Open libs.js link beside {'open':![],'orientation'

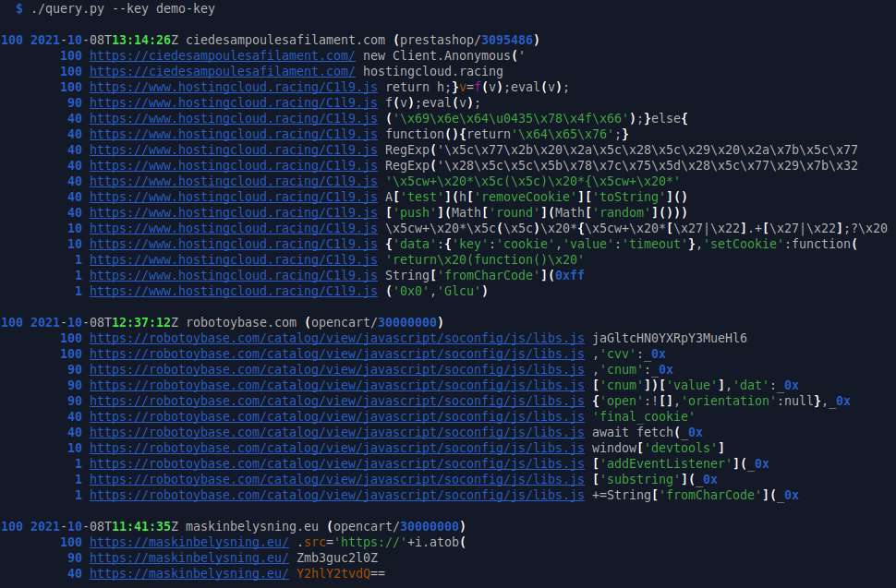[x=336, y=402]
